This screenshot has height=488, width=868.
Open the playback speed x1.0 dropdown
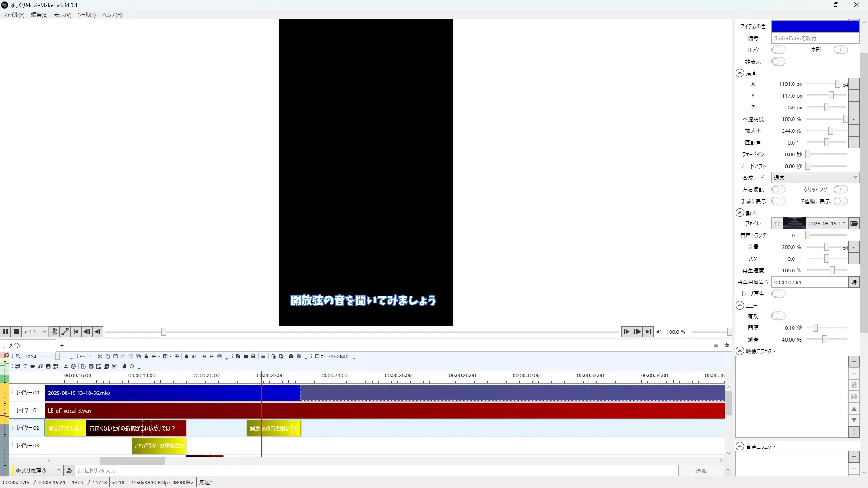pos(35,332)
